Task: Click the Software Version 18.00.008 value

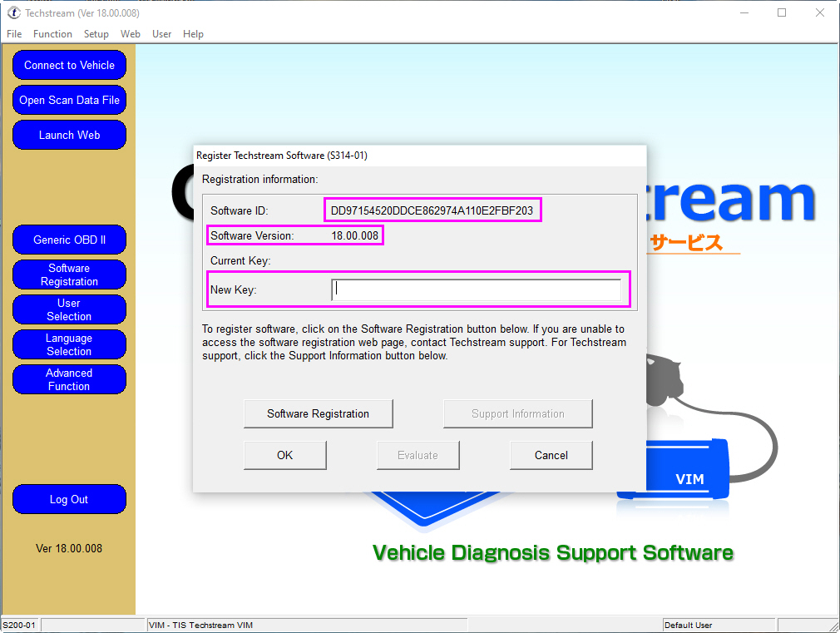Action: 354,236
